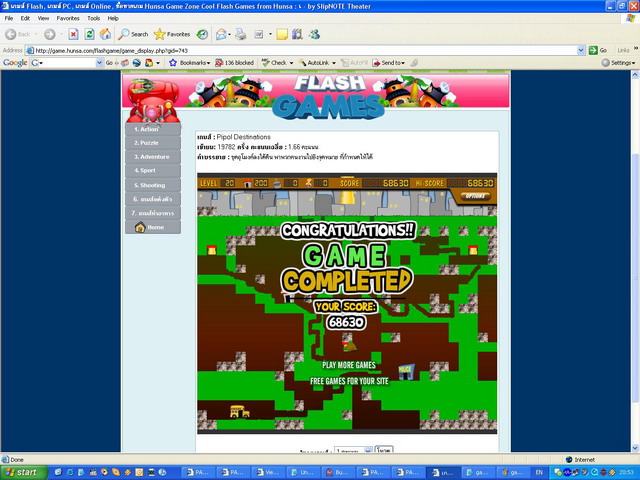
Task: Print the page with the printer icon
Action: click(x=241, y=34)
